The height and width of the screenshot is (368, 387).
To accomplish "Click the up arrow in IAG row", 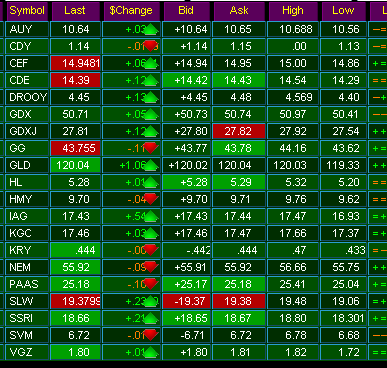I will point(151,217).
